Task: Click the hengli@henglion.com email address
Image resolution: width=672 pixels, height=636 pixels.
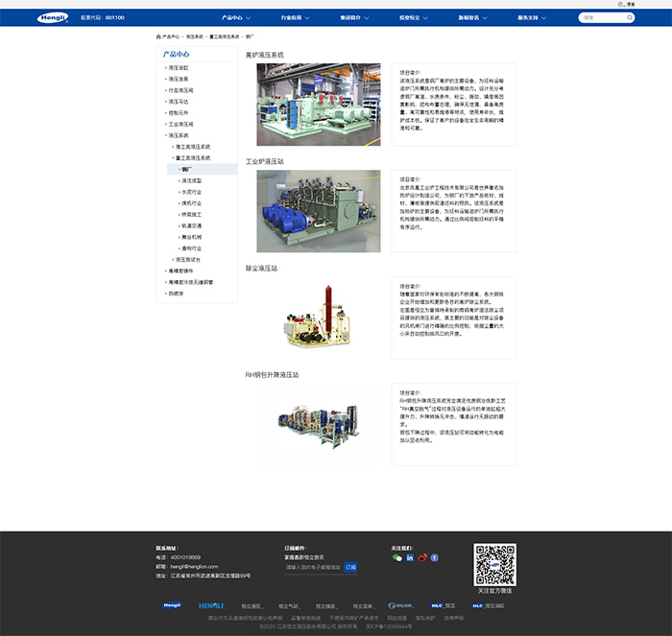Action: coord(194,567)
